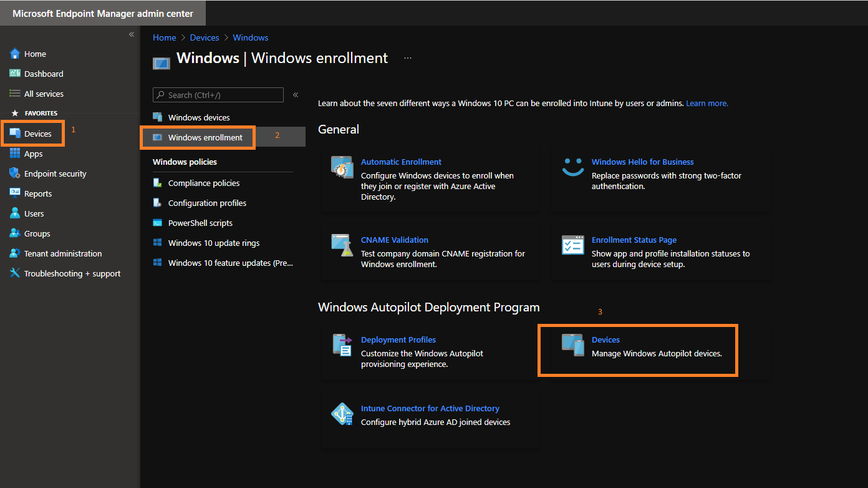The width and height of the screenshot is (868, 488).
Task: Click the All services list icon
Action: pos(15,94)
